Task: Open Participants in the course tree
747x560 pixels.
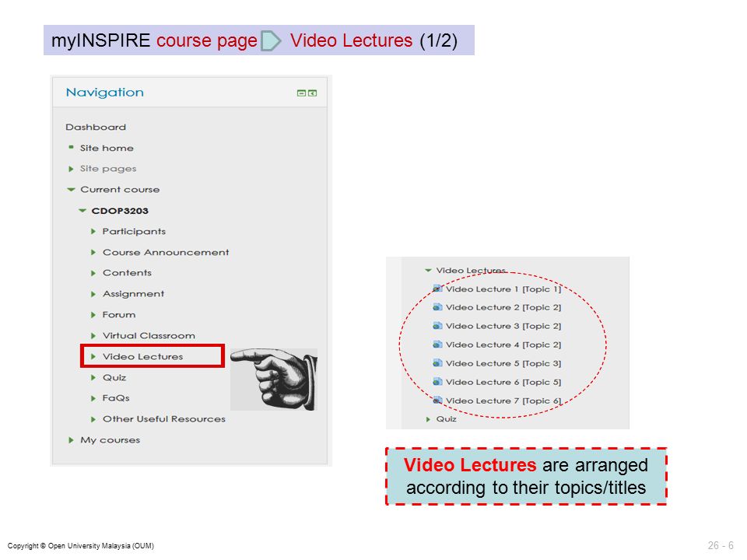Action: [135, 232]
